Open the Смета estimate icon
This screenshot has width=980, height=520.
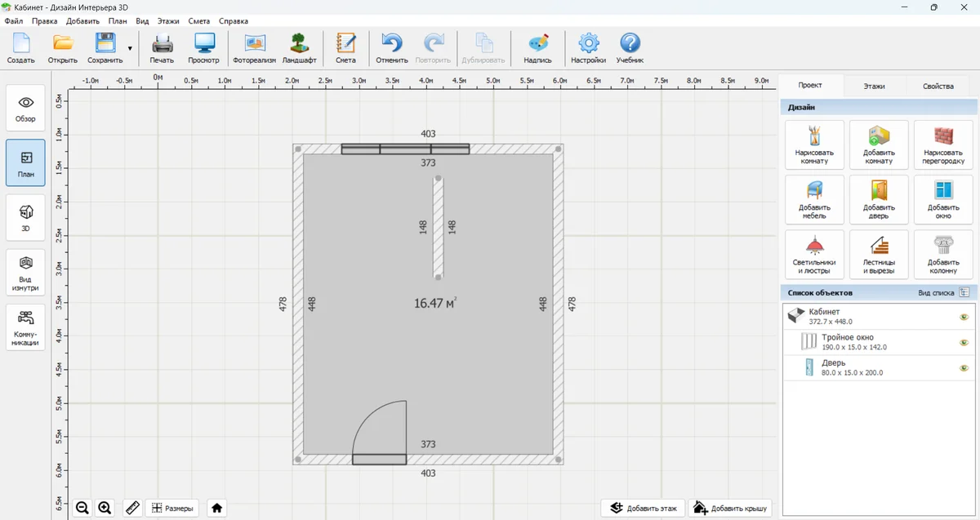point(345,48)
